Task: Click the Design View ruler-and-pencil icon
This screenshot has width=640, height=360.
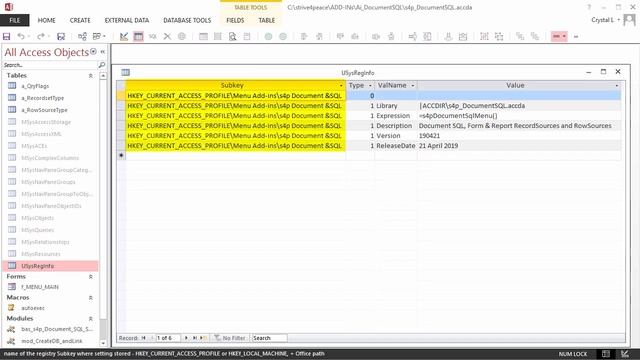Action: point(124,36)
